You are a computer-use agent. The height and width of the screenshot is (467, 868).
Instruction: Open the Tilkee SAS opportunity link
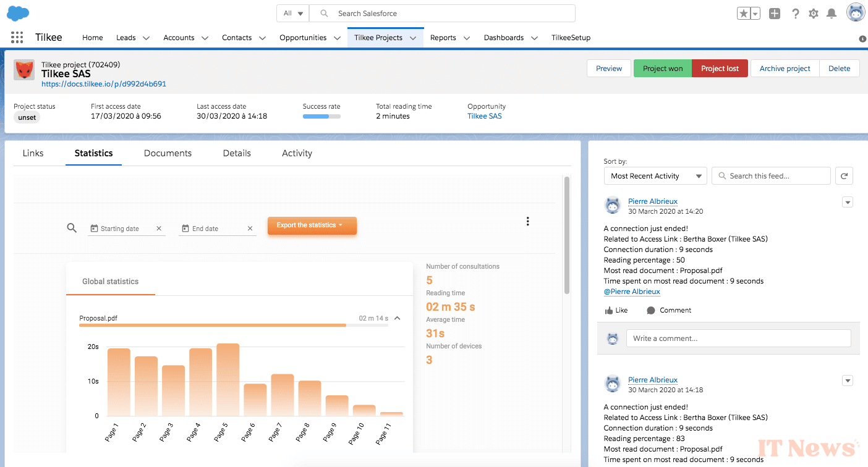tap(485, 116)
